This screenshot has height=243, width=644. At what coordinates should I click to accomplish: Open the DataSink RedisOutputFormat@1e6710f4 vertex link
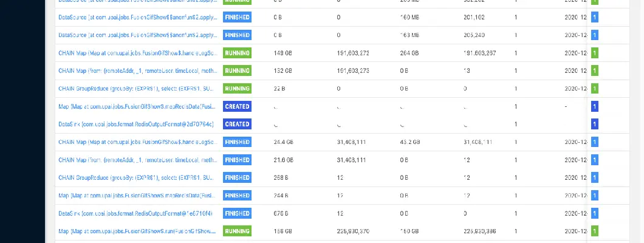point(135,213)
